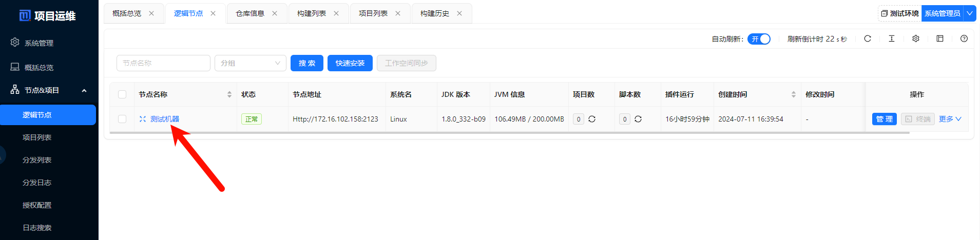Refresh the project count for 测试机器
Image resolution: width=980 pixels, height=240 pixels.
[592, 119]
